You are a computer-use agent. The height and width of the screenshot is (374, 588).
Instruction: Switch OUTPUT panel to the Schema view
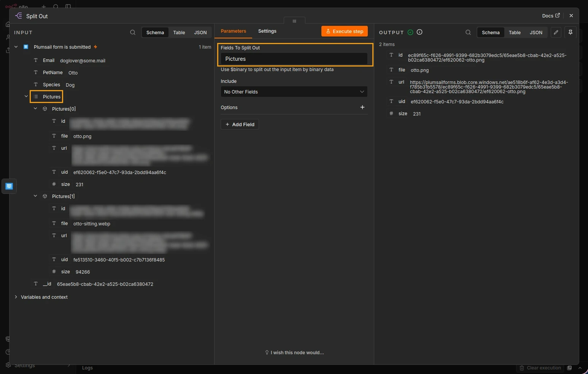(x=491, y=33)
